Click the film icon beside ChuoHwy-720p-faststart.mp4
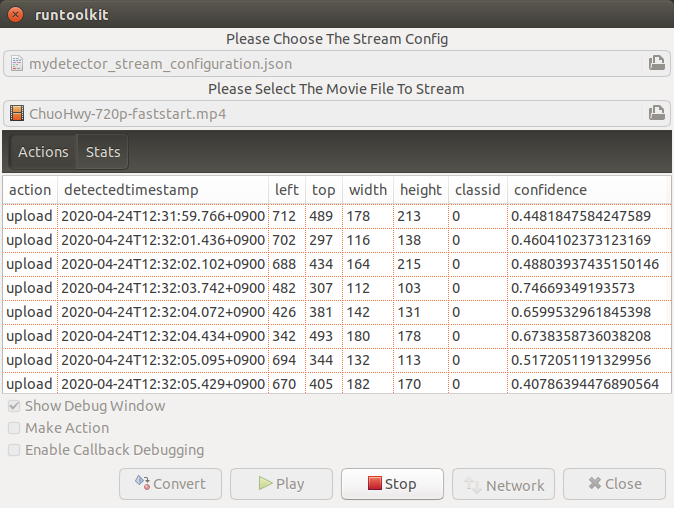The width and height of the screenshot is (674, 508). (17, 113)
